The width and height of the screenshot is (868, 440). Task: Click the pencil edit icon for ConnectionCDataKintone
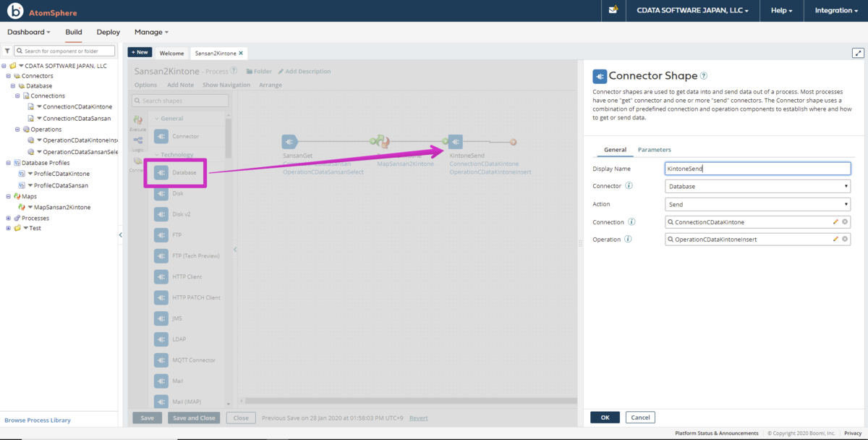click(835, 221)
